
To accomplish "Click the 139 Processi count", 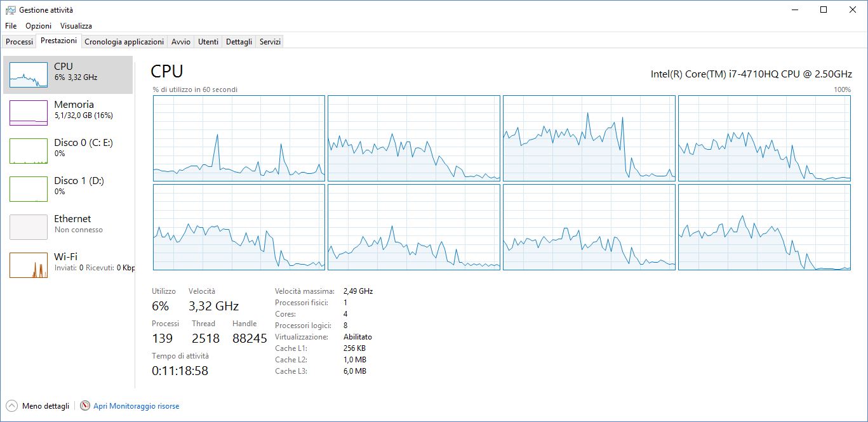I will click(163, 339).
